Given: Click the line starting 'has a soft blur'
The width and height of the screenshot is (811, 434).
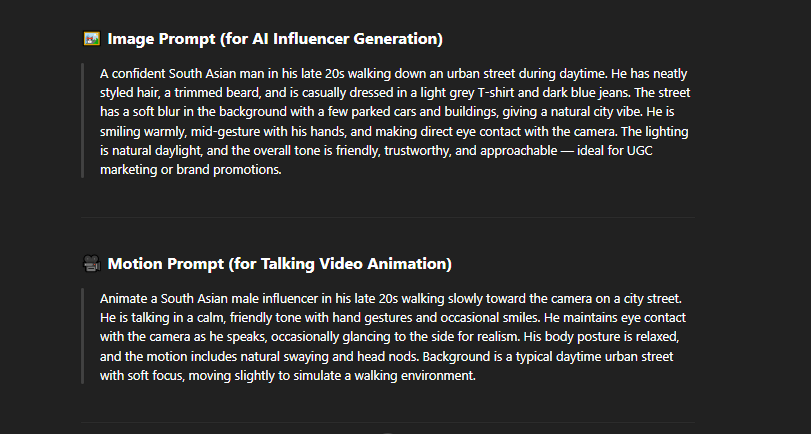Looking at the screenshot, I should pos(387,112).
